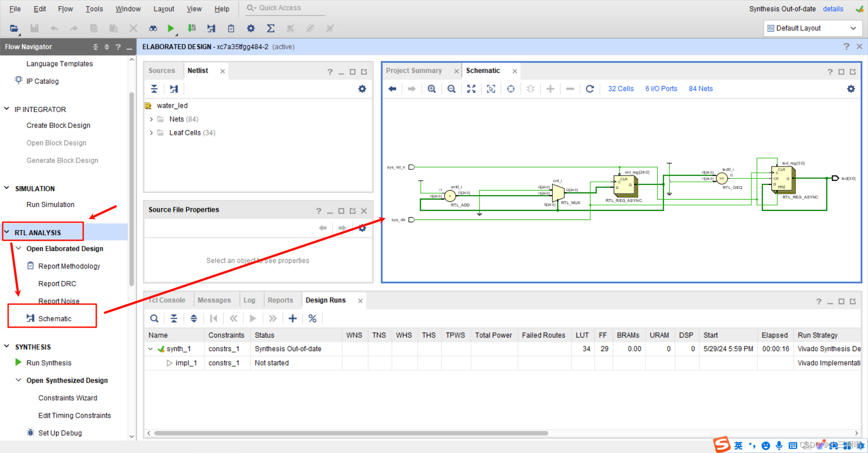The height and width of the screenshot is (453, 868).
Task: Click the Sigma report toolbar icon
Action: [271, 29]
